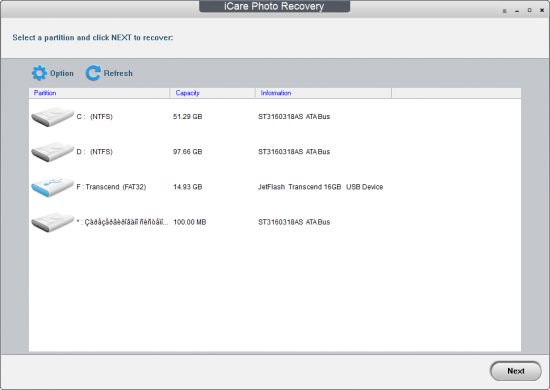Close the iCare Photo Recovery window
Screen dimensions: 550x390
point(542,11)
